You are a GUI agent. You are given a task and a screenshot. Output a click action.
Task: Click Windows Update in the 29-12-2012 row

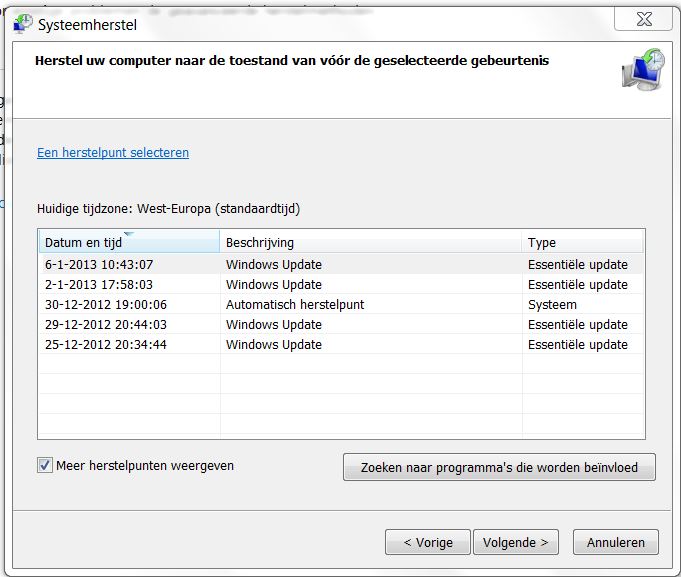[274, 324]
